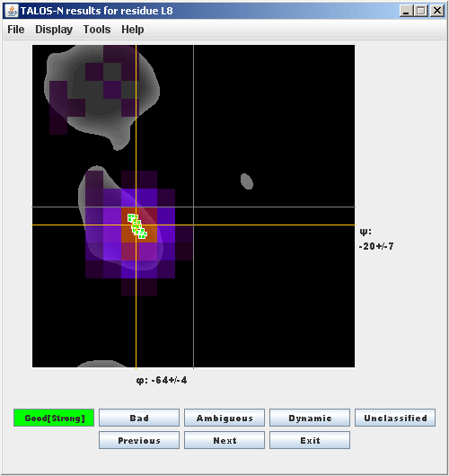Close the TALOS-N results window
This screenshot has height=476, width=449.
point(437,11)
